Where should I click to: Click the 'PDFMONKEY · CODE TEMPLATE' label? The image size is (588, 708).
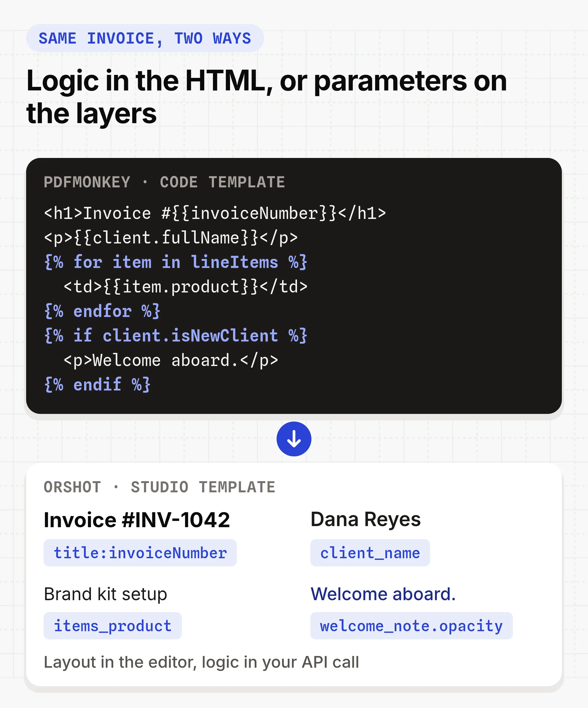(164, 182)
